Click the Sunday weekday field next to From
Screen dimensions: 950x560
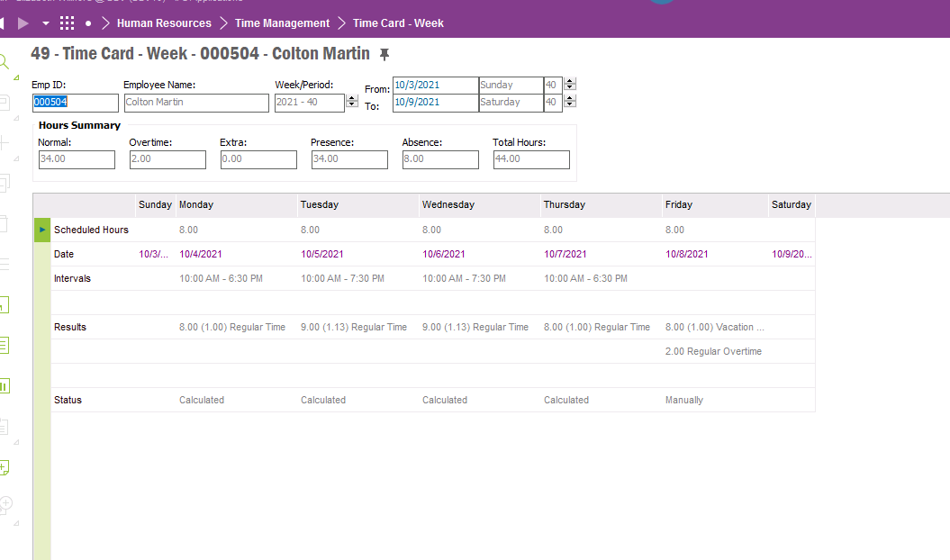click(511, 85)
